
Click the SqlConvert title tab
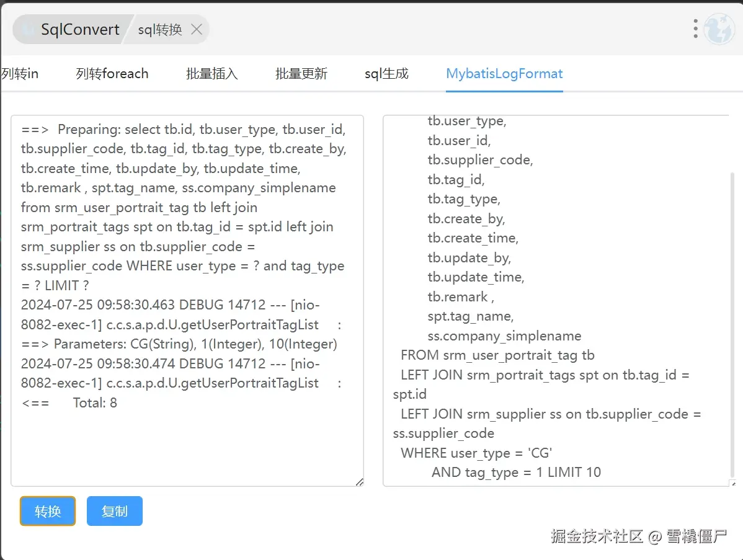click(80, 29)
